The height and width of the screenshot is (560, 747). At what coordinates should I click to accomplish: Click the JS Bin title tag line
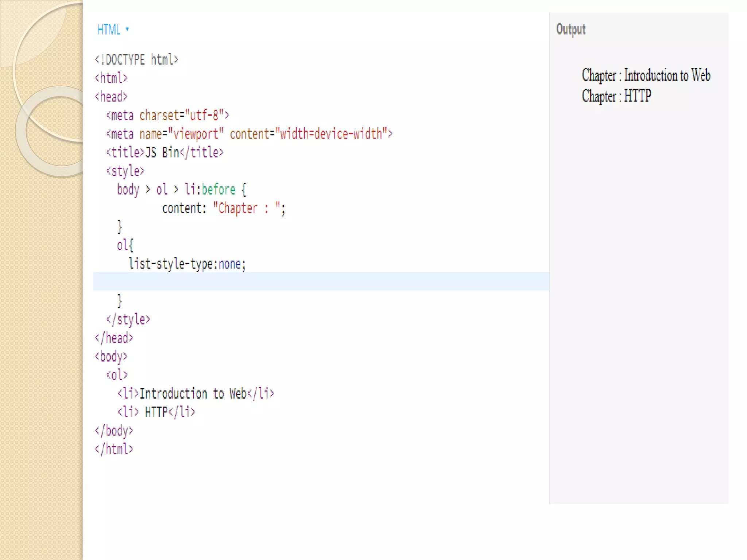pos(165,152)
